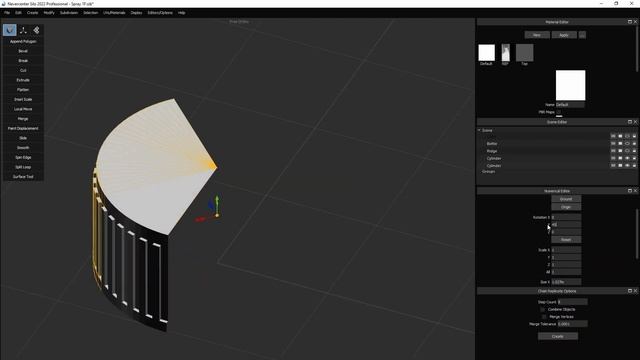Click the Ground button in Numerical Editor

pos(566,199)
